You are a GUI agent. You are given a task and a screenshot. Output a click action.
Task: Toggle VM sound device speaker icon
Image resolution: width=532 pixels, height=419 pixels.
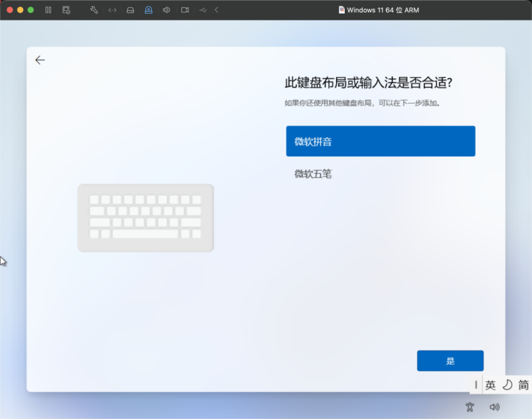166,10
